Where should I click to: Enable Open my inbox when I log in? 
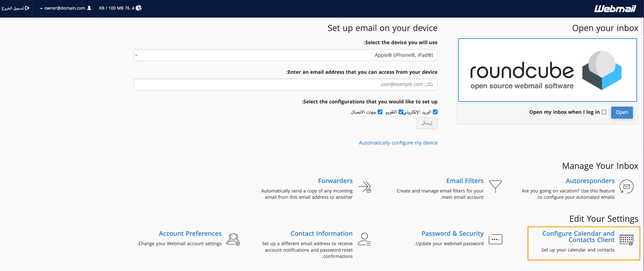(604, 112)
